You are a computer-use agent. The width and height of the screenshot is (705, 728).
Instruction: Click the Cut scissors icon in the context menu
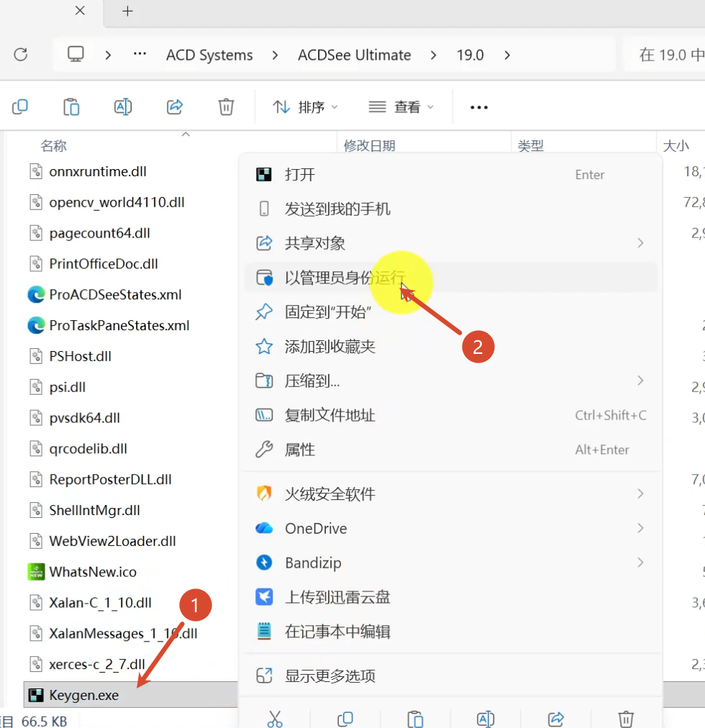coord(275,719)
